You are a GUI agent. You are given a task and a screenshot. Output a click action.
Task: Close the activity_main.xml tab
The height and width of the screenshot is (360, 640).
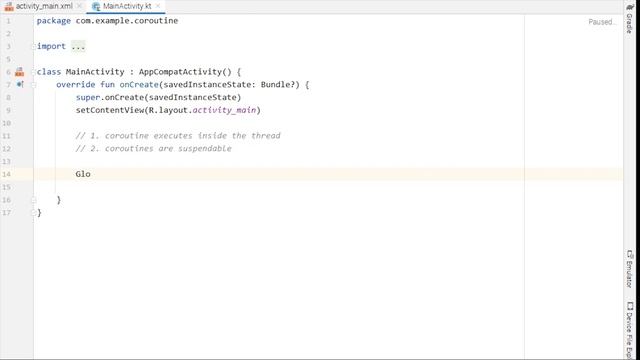pos(79,6)
